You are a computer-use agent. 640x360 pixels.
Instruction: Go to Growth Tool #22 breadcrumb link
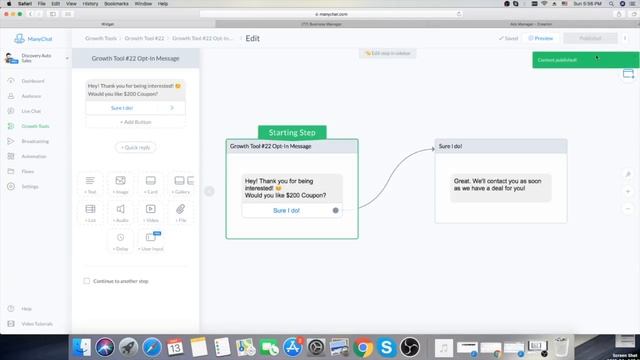pos(144,38)
